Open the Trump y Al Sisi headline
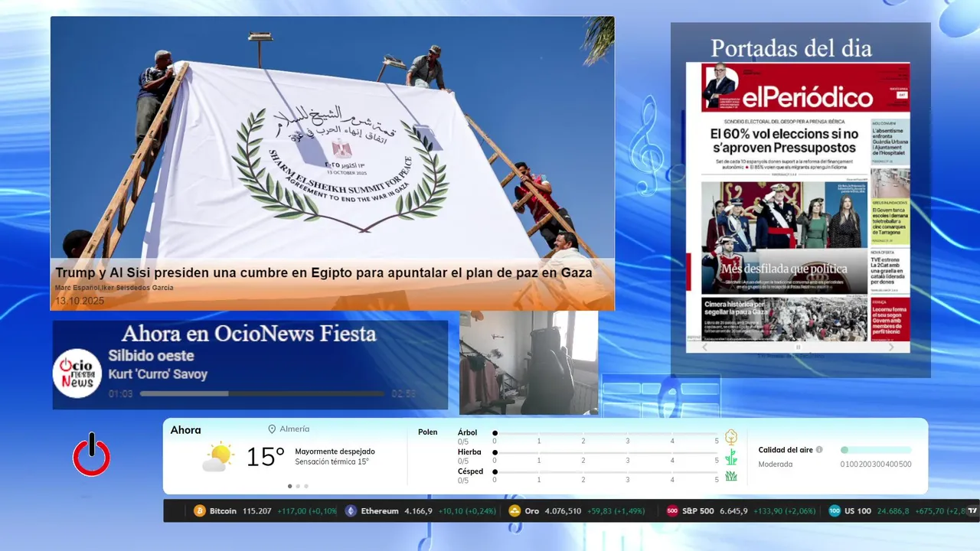Viewport: 980px width, 551px height. [x=323, y=273]
